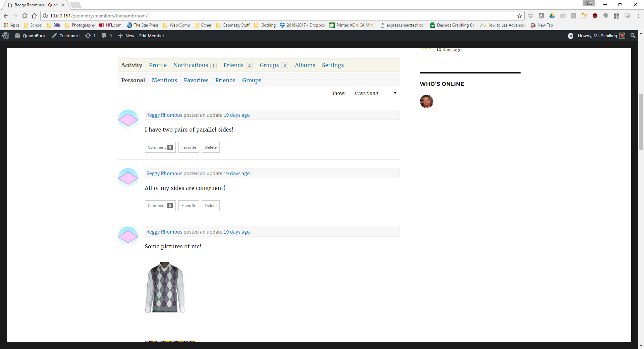The width and height of the screenshot is (644, 349).
Task: Favorite the parallel sides update
Action: tap(189, 147)
